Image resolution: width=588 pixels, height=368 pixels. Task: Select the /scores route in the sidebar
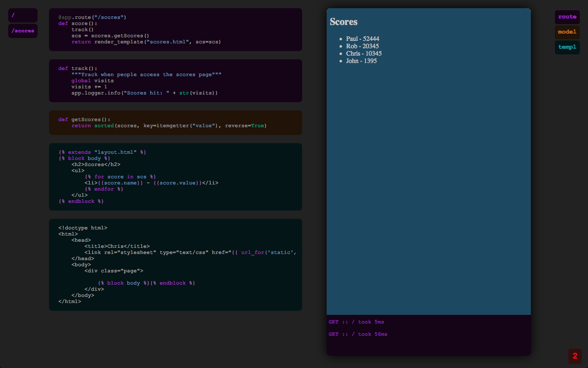(x=22, y=31)
